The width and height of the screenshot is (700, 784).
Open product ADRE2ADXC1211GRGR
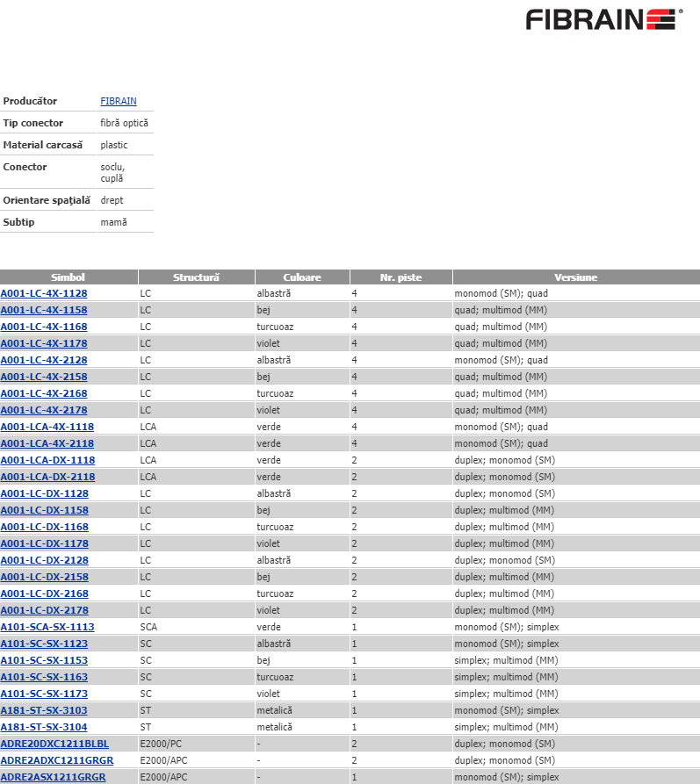[x=57, y=760]
